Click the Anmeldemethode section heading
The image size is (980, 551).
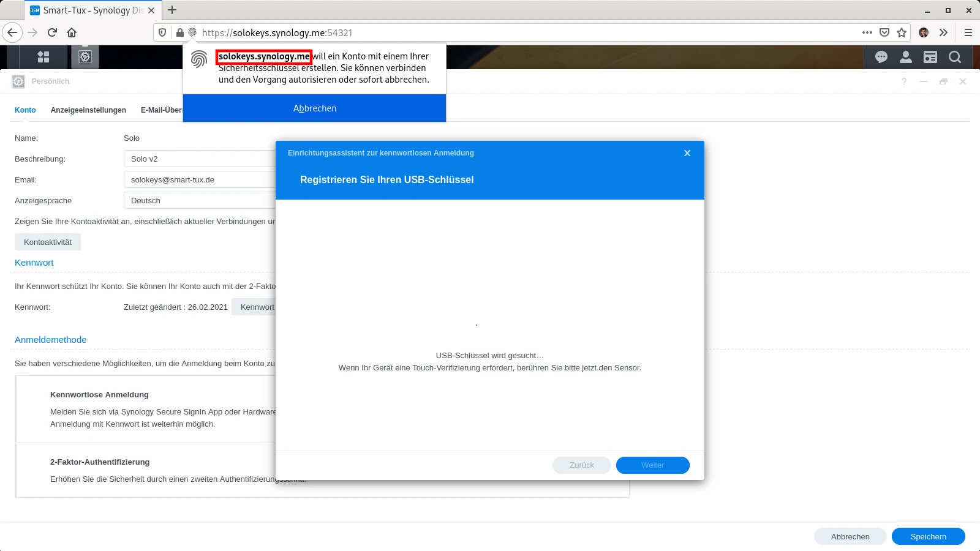tap(51, 340)
